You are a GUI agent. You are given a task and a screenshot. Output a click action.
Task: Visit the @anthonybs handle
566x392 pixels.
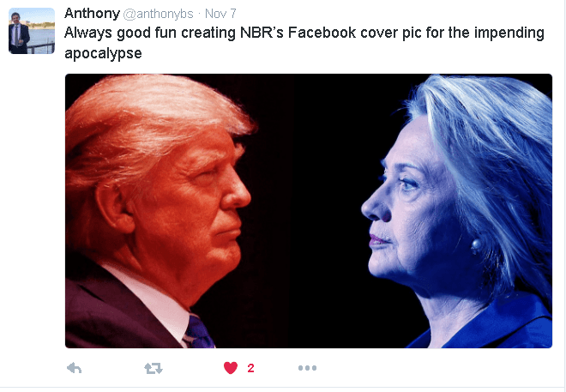point(158,14)
